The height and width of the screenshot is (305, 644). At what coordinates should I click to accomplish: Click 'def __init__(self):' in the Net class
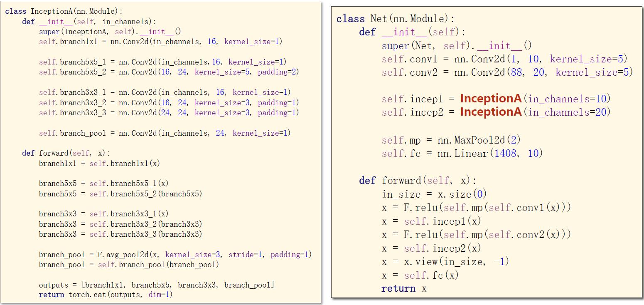(x=413, y=32)
